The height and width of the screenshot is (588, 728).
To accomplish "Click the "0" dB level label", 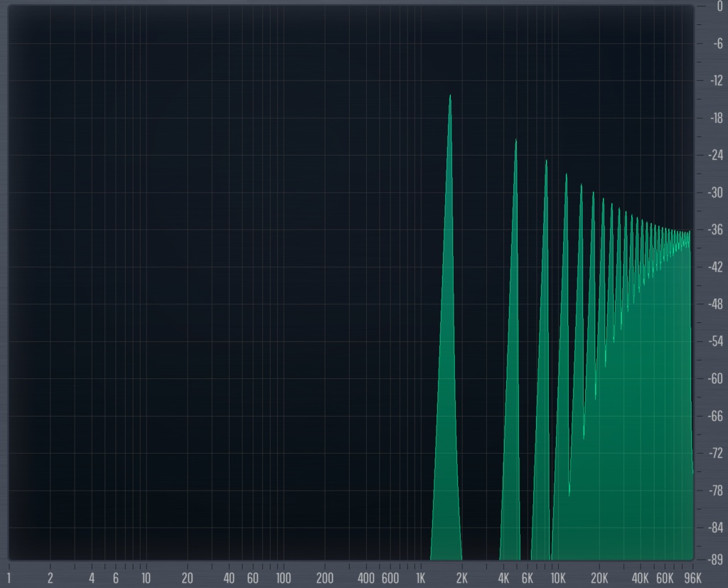I will coord(719,6).
